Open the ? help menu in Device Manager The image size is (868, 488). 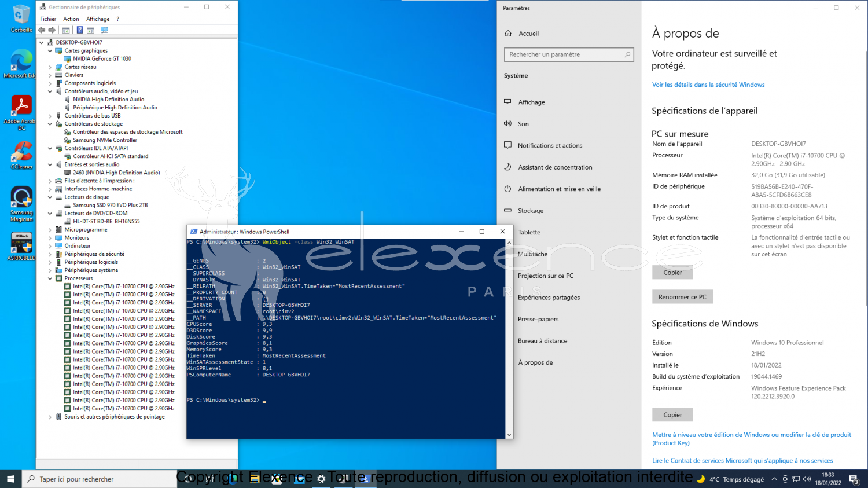coord(117,19)
